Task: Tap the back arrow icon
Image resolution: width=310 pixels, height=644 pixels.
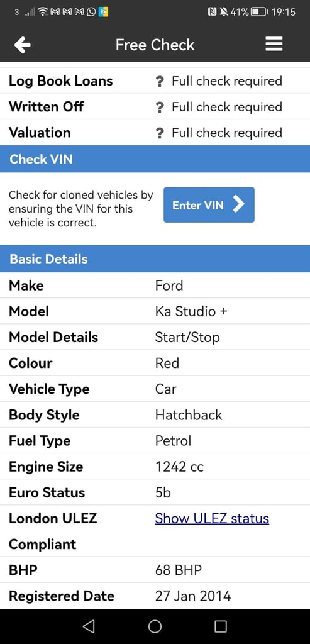Action: (22, 45)
